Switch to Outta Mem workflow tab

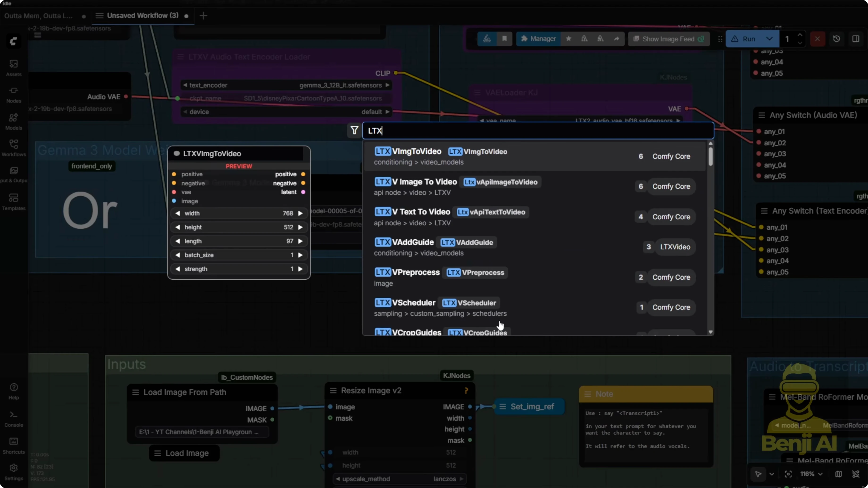[x=38, y=16]
